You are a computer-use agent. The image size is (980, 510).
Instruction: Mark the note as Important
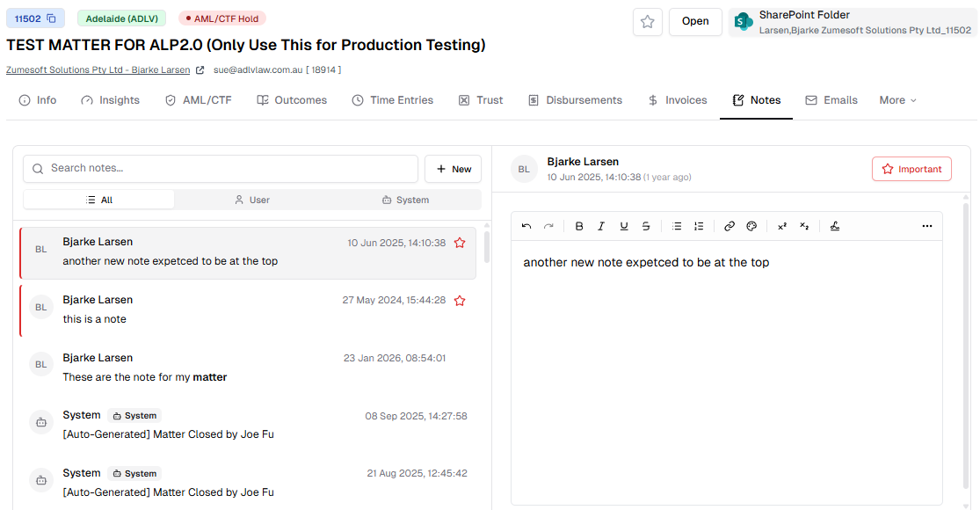click(x=911, y=169)
